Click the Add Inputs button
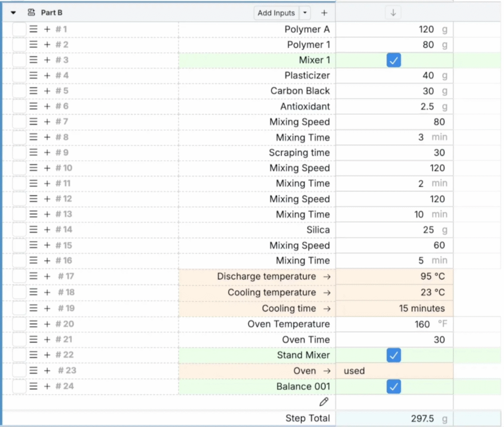Image resolution: width=504 pixels, height=427 pixels. (x=276, y=13)
